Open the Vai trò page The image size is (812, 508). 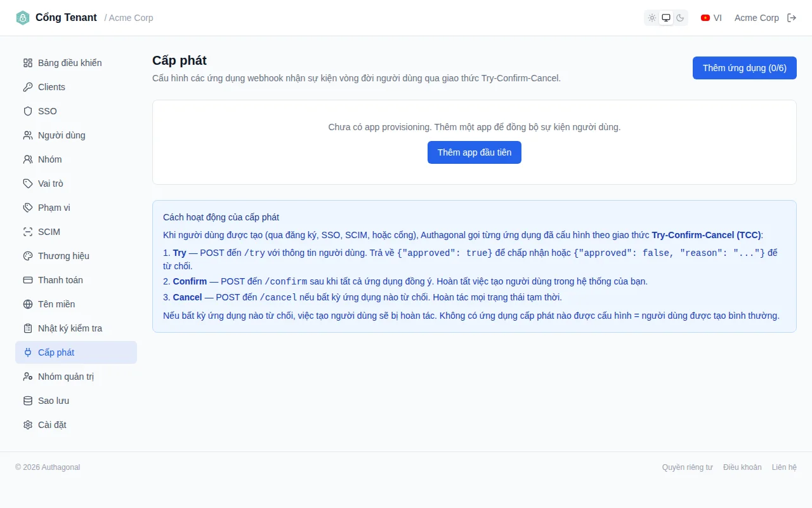[x=76, y=184]
